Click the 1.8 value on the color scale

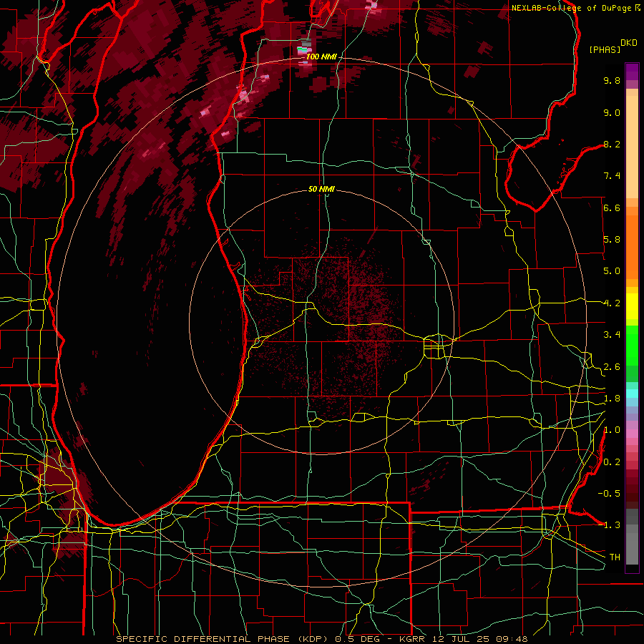coord(612,399)
